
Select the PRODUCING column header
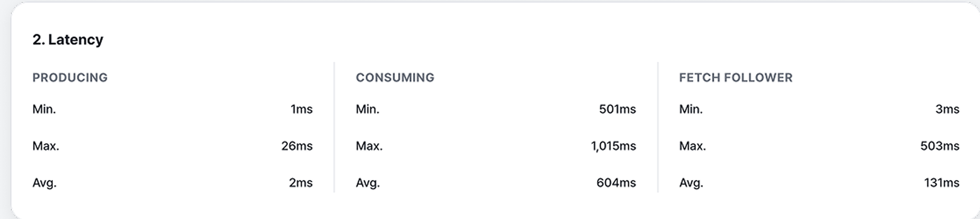[70, 77]
